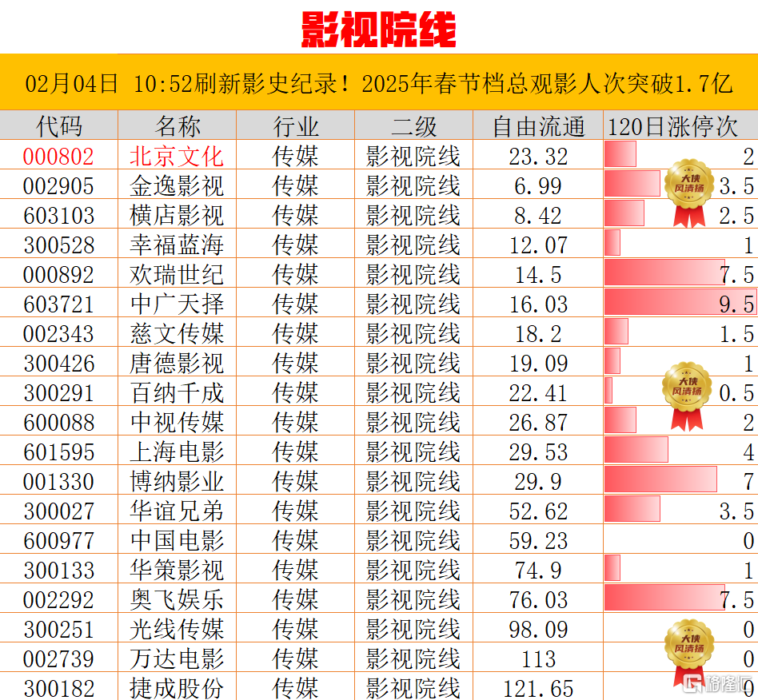
Task: Click free-float value 121.65
Action: tap(538, 688)
